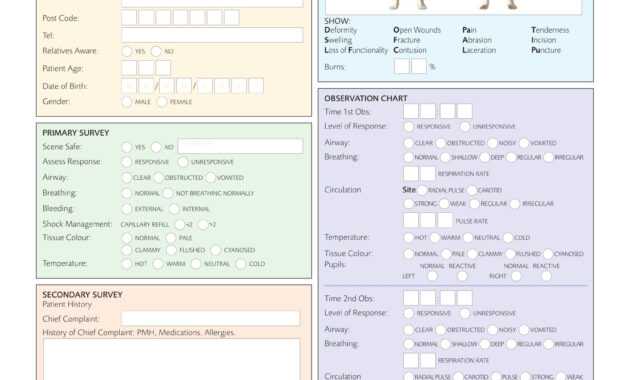The width and height of the screenshot is (630, 380).
Task: Choose VOMITED for 2nd Obs Airway
Action: (x=524, y=330)
